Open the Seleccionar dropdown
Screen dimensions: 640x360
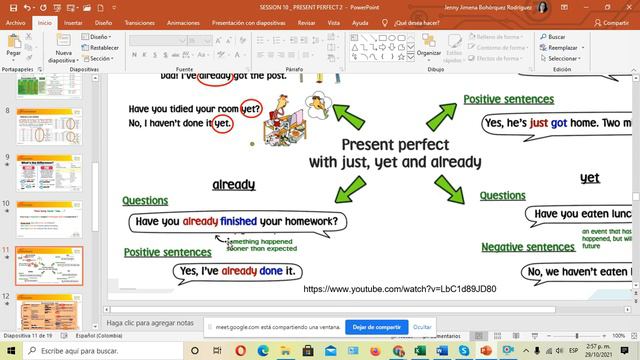560,58
